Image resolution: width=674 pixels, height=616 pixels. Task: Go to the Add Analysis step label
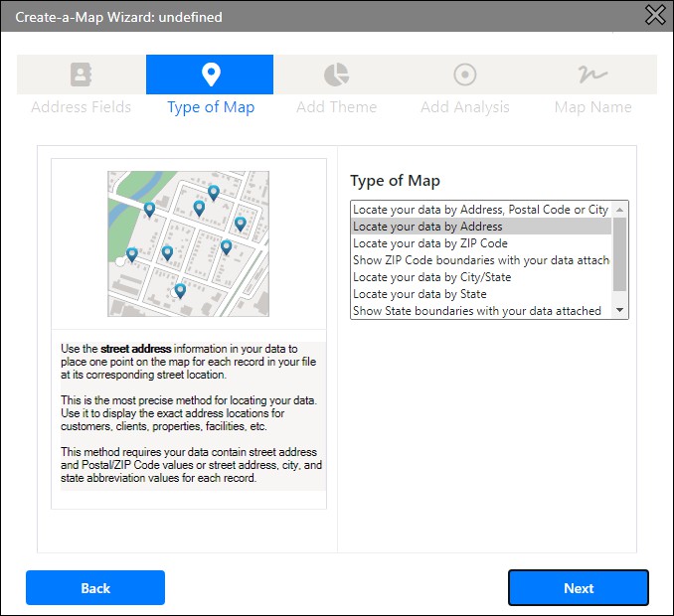click(464, 107)
